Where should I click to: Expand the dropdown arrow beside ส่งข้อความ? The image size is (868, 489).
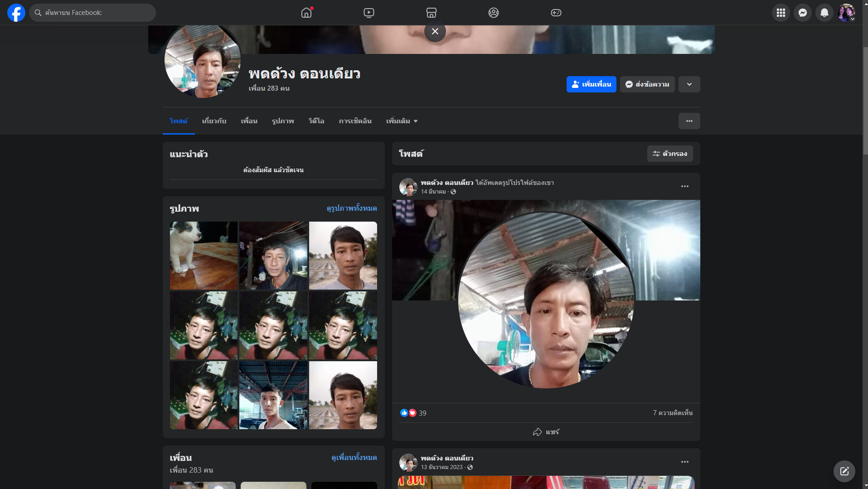pyautogui.click(x=689, y=84)
